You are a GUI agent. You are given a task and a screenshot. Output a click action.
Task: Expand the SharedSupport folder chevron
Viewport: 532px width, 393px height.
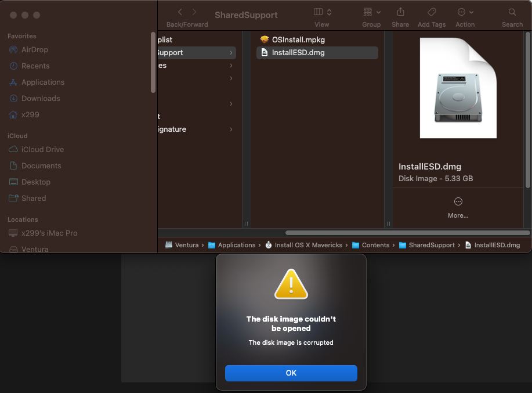tap(231, 53)
